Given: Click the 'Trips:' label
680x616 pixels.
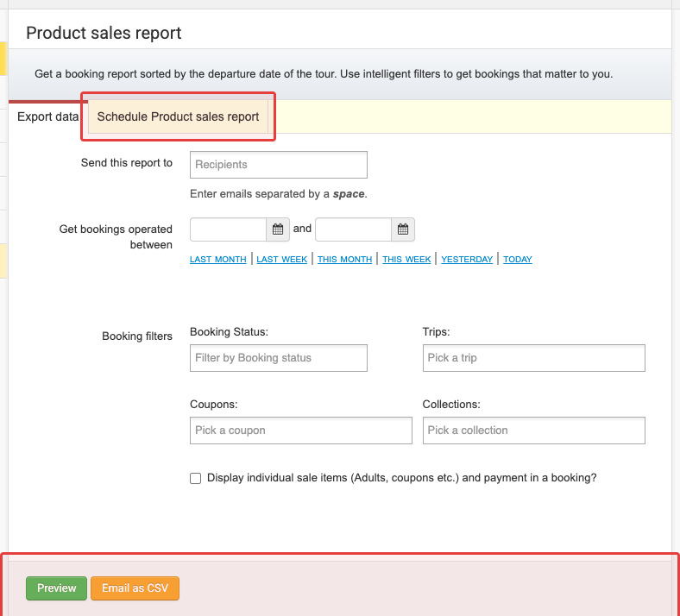Looking at the screenshot, I should 437,332.
